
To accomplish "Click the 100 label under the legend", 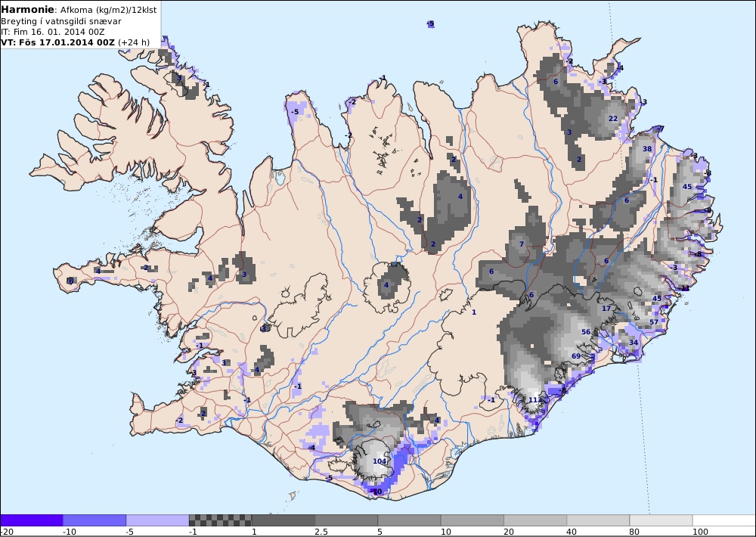I will pyautogui.click(x=701, y=532).
